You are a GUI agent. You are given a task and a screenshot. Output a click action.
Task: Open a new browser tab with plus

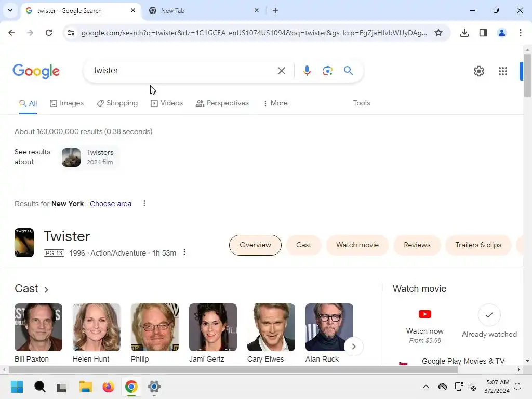click(275, 10)
